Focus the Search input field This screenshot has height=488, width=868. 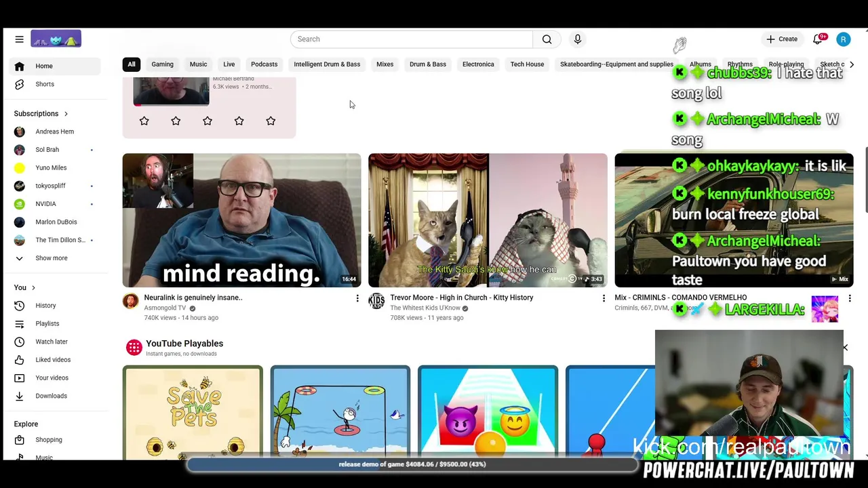coord(412,39)
